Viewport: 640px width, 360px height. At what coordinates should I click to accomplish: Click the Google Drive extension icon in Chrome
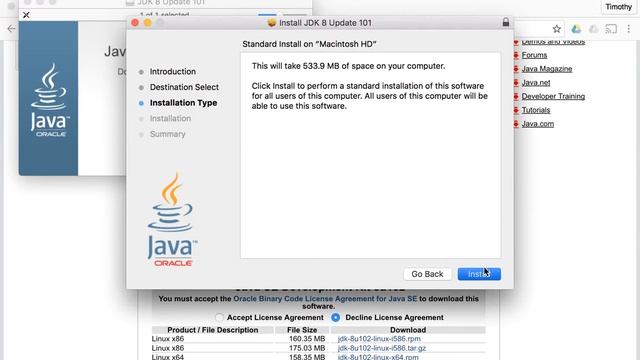tap(576, 29)
